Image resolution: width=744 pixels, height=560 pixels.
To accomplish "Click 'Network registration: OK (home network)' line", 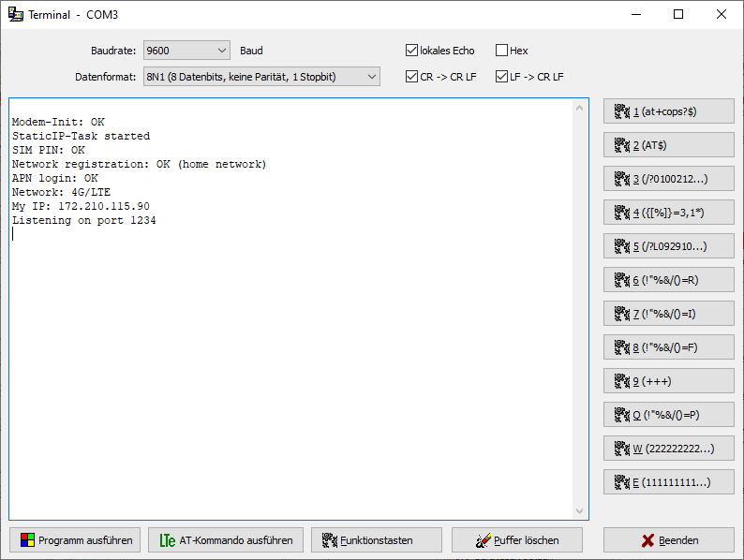I will click(x=139, y=164).
